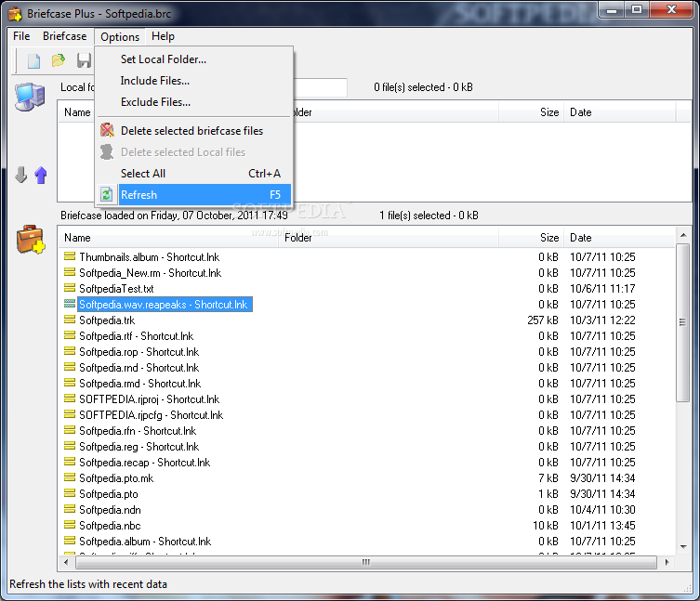This screenshot has width=700, height=601.
Task: Open the File menu
Action: (21, 36)
